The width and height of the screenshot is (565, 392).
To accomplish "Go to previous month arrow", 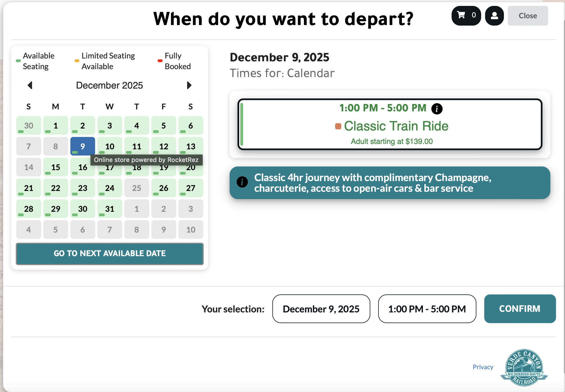I will pyautogui.click(x=30, y=85).
